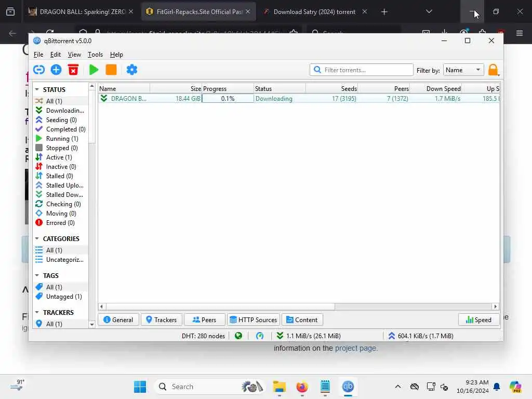Click the green Start torrent play icon
Viewport: 532px width, 399px height.
[94, 70]
